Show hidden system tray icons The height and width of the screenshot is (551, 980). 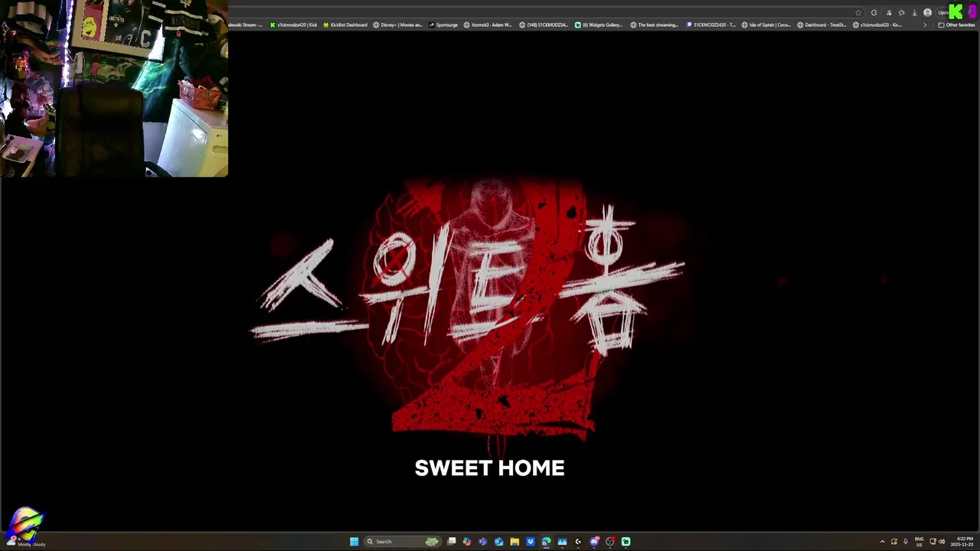click(x=882, y=542)
